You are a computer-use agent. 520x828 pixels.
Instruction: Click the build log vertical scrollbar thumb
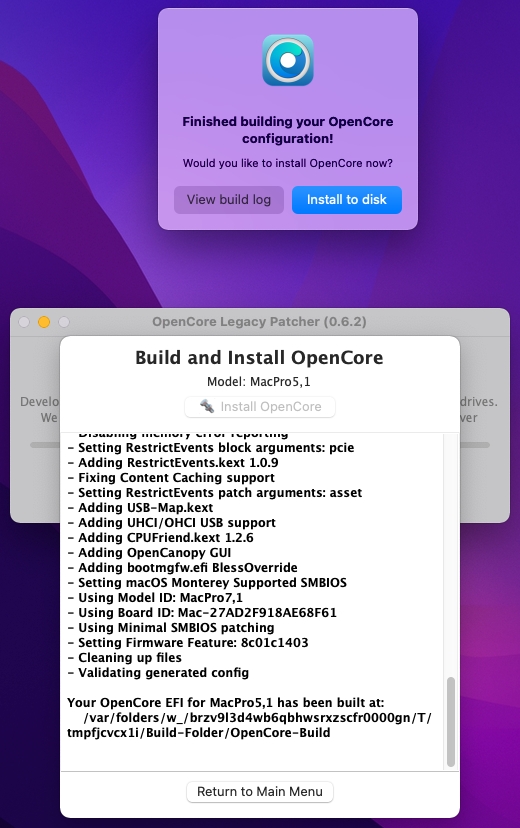[x=450, y=721]
